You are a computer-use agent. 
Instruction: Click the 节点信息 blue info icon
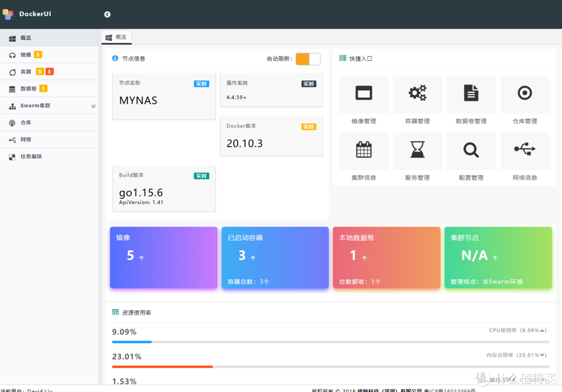115,58
